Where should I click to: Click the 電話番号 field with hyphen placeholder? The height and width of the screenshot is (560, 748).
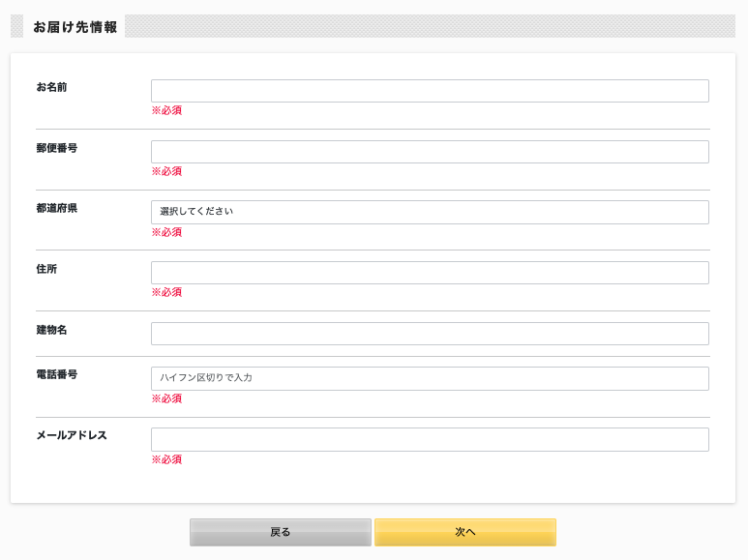430,379
